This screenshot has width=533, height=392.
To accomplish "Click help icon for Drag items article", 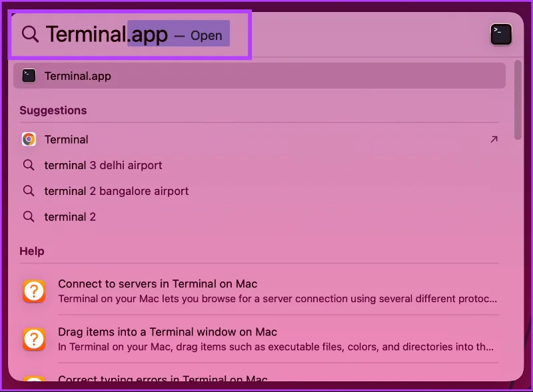I will pyautogui.click(x=34, y=339).
